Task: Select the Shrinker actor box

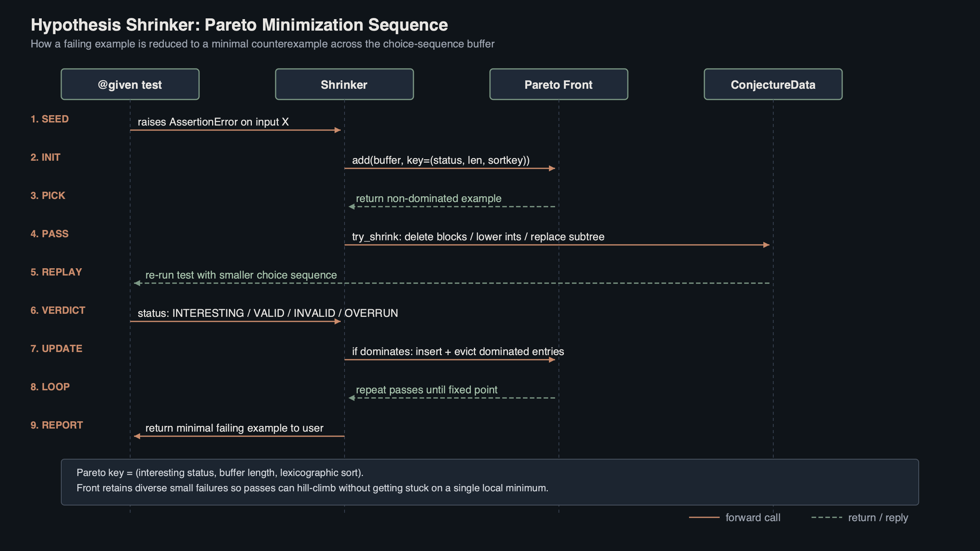Action: [x=343, y=84]
